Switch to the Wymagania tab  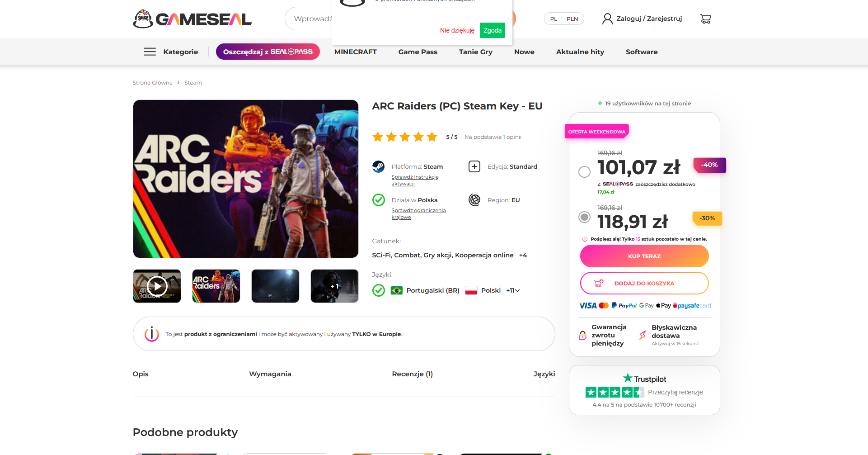pos(270,374)
